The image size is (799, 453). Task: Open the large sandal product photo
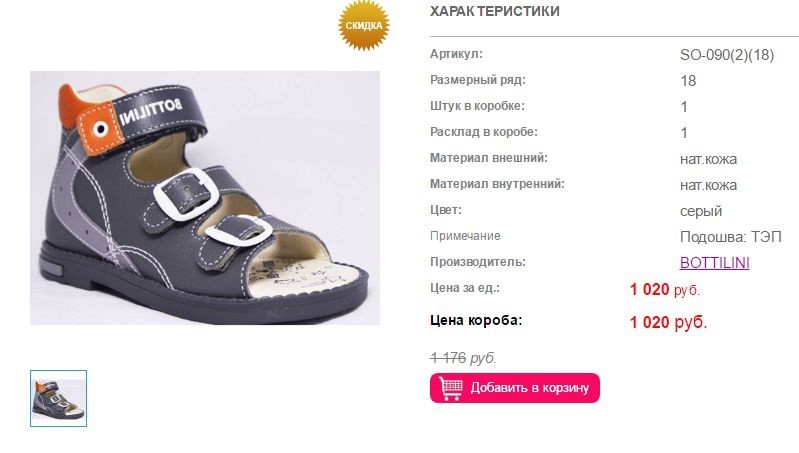205,198
